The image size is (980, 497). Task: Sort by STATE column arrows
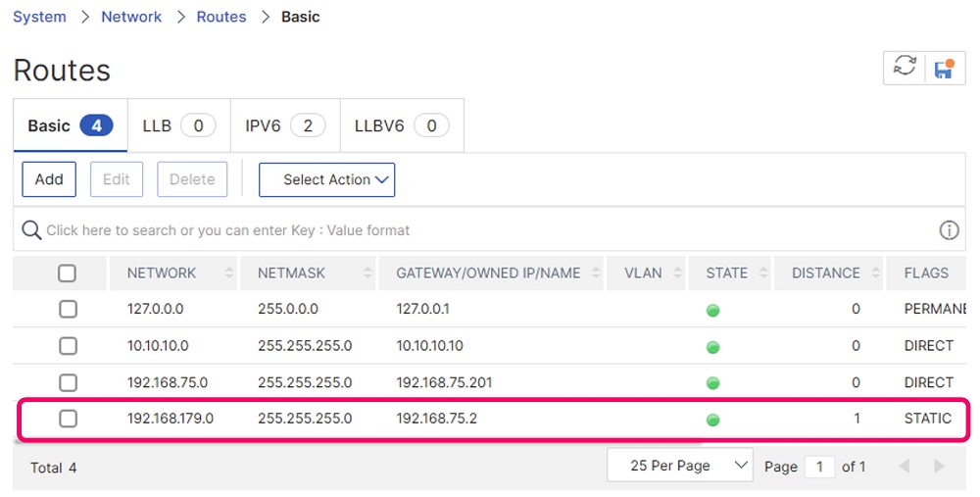pyautogui.click(x=763, y=273)
